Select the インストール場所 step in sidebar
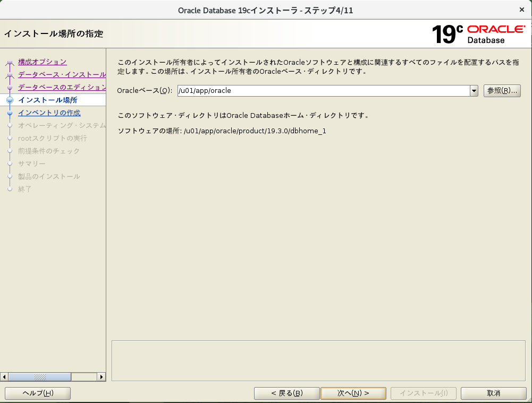This screenshot has height=403, width=532. [x=47, y=100]
